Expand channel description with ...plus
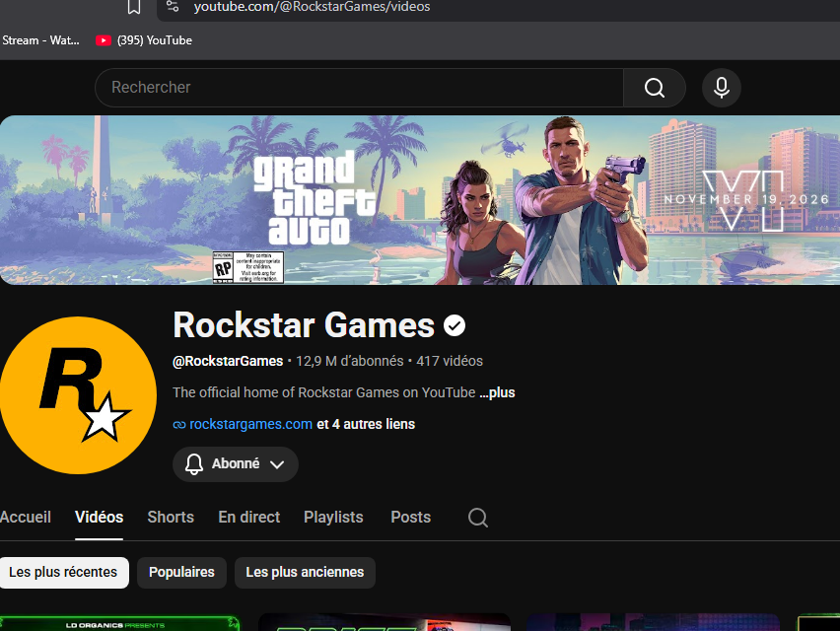 (497, 392)
